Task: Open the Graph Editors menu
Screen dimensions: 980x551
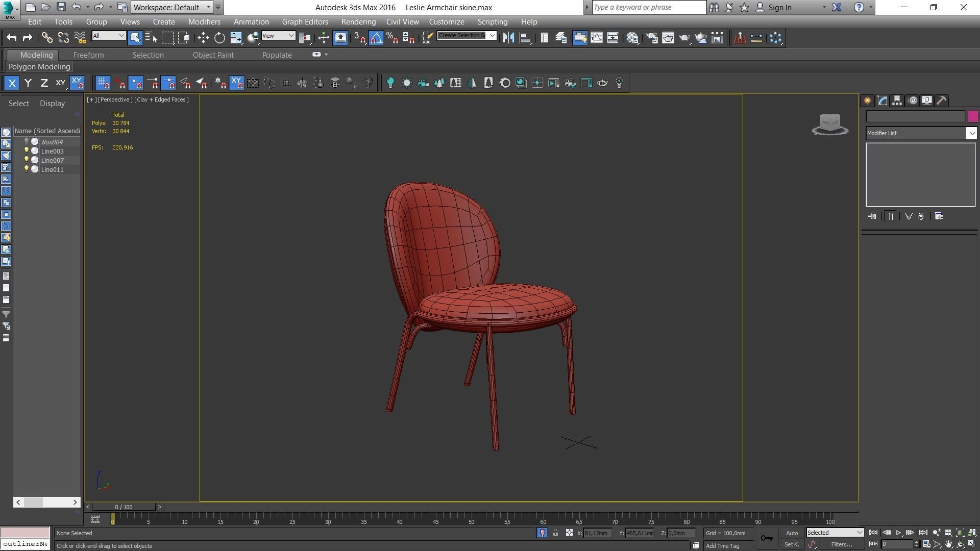Action: [305, 22]
